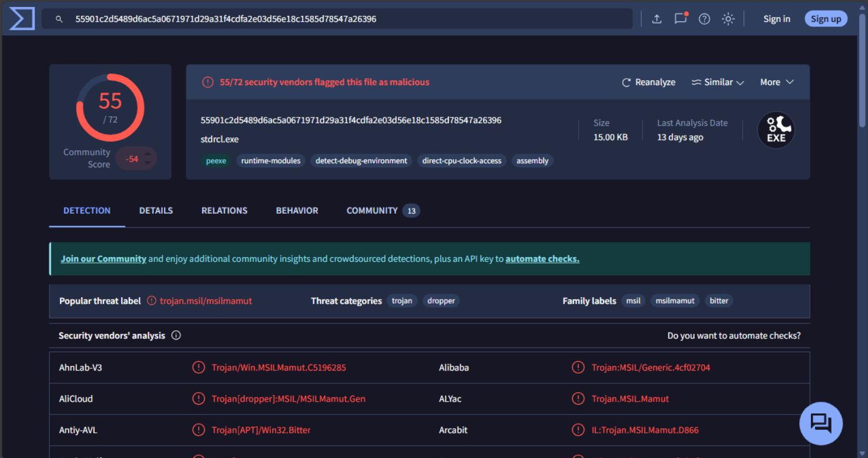Click the upload file icon
The height and width of the screenshot is (458, 868).
point(657,19)
